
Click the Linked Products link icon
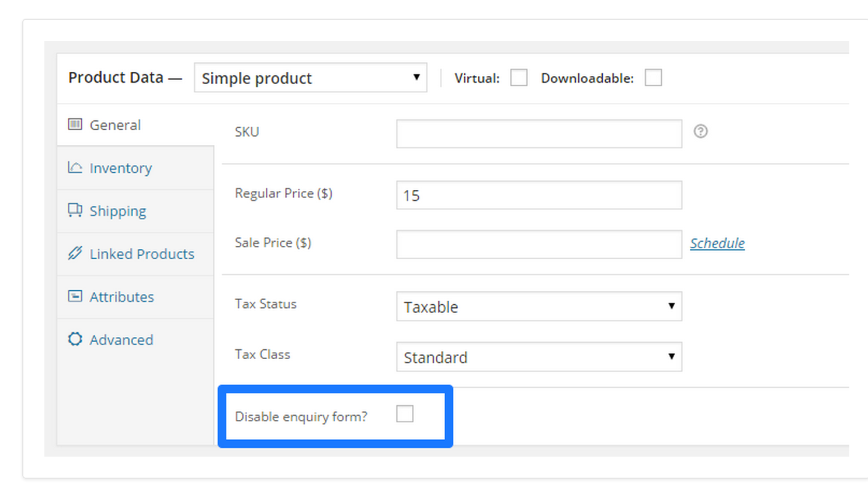(x=75, y=253)
